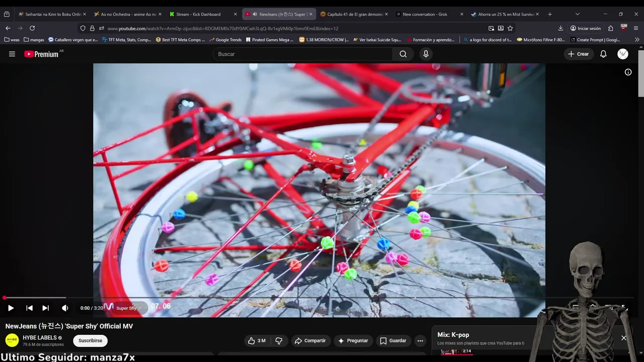Open the YouTube notifications bell
Screen dimensions: 644x362
pyautogui.click(x=603, y=54)
